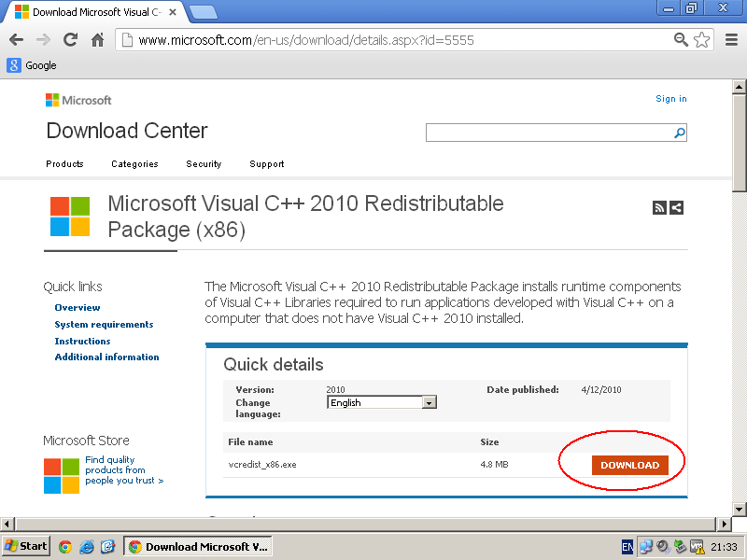Reload the current page
This screenshot has height=560, width=747.
(x=71, y=40)
